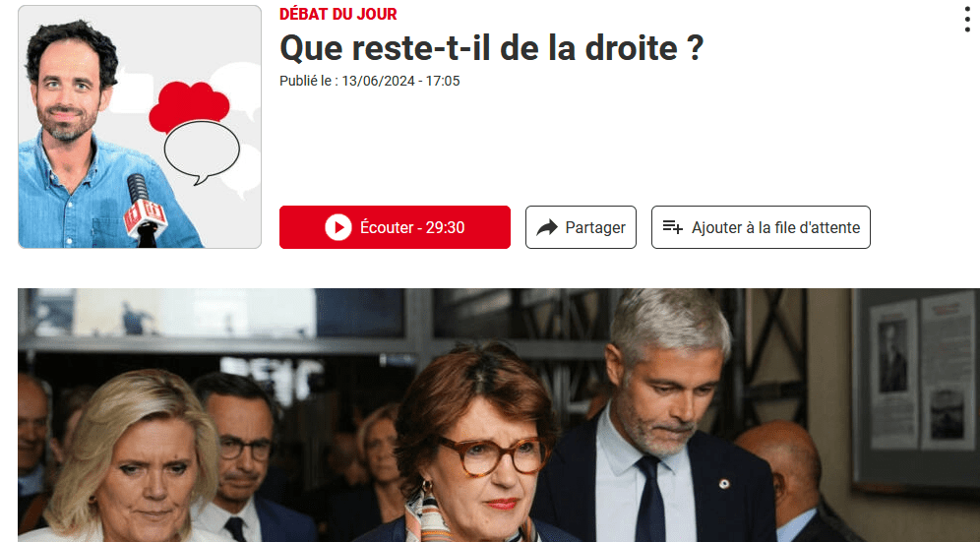This screenshot has width=980, height=542.
Task: Click the red cloud speech bubble graphic
Action: click(188, 104)
